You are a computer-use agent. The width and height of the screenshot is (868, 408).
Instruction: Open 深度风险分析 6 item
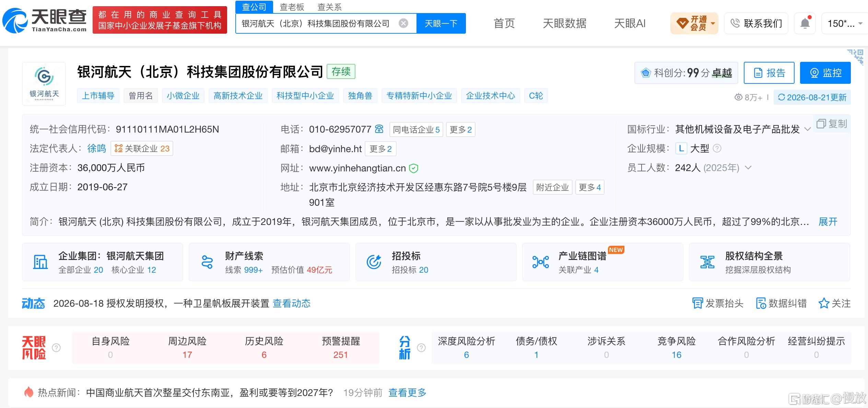(x=467, y=348)
